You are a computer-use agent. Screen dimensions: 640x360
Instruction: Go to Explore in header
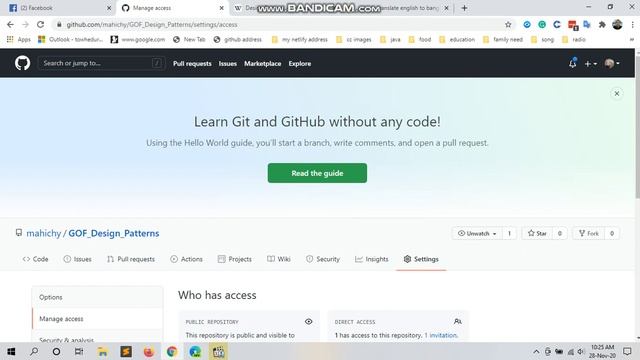(300, 64)
